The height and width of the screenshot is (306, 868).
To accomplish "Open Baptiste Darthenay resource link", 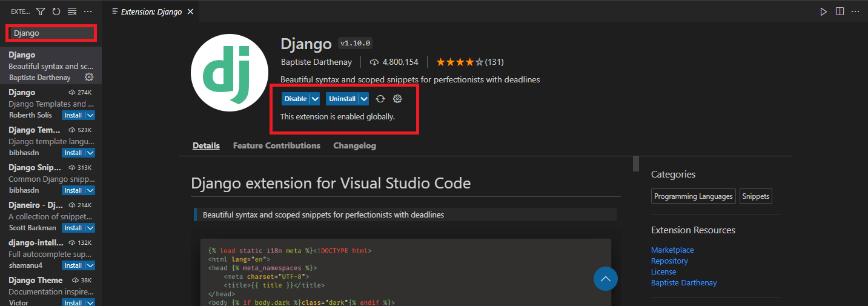I will (x=684, y=282).
